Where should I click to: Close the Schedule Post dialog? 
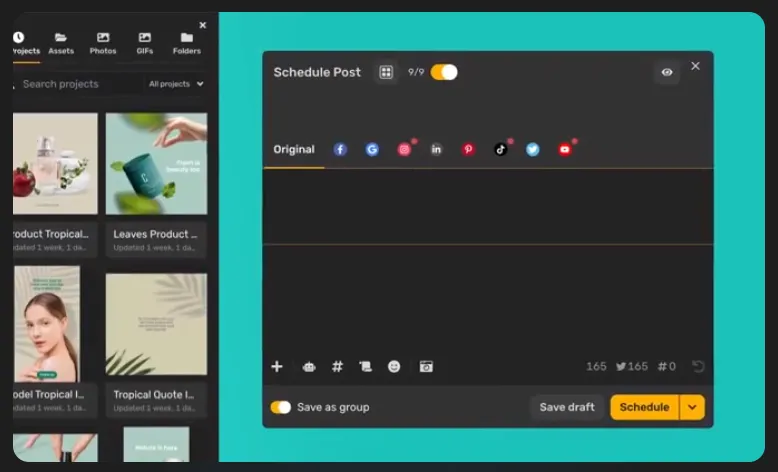click(696, 66)
